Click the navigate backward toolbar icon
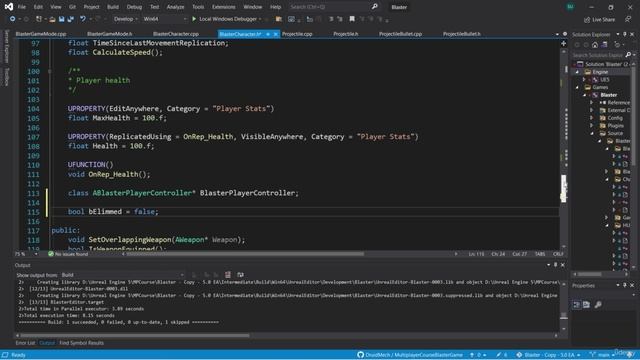The image size is (640, 360). (12, 19)
